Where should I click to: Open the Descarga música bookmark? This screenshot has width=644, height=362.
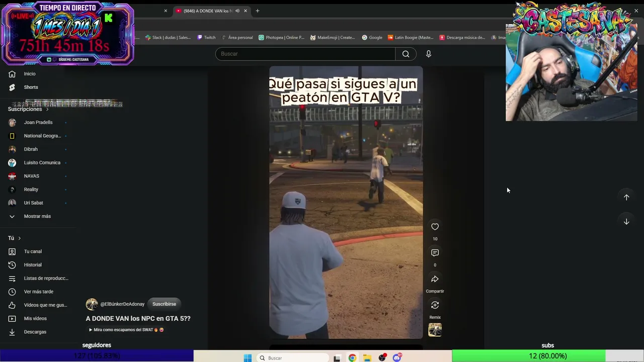tap(462, 37)
